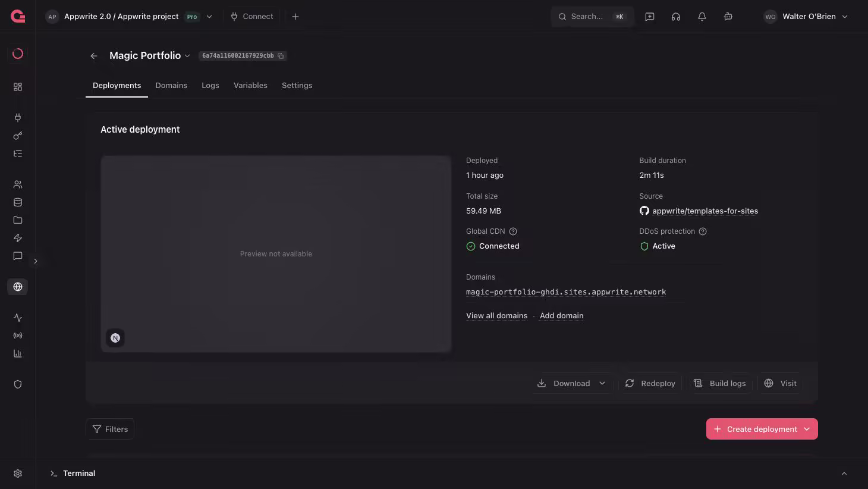Click the '1 hour ago' deployed time

(x=485, y=175)
